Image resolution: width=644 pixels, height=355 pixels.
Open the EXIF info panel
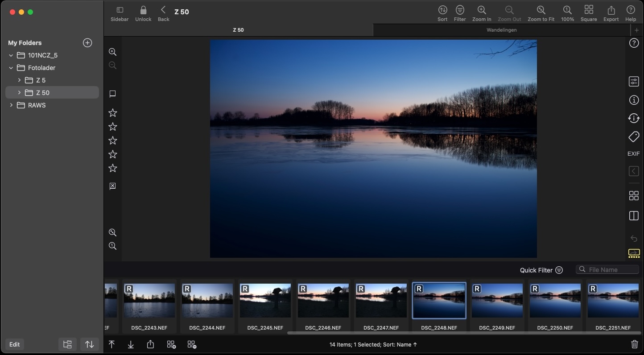(633, 153)
